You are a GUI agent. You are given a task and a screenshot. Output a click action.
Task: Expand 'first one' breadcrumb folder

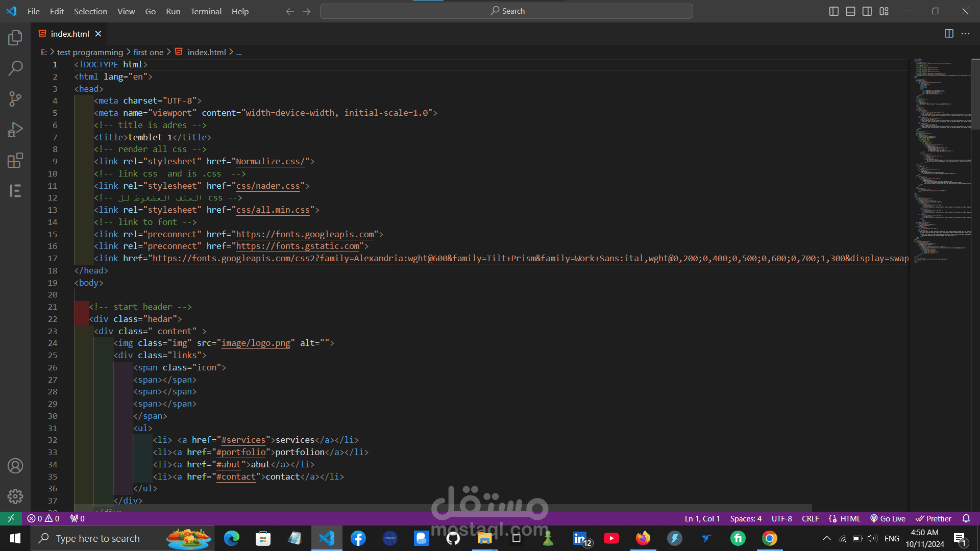[x=148, y=52]
